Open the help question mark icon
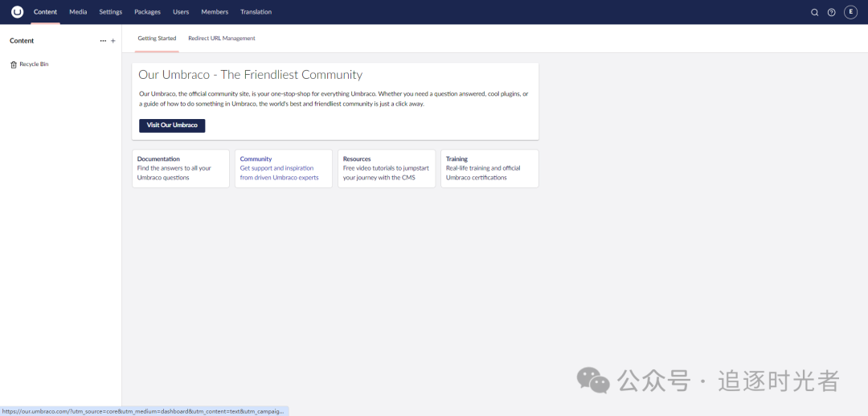 [x=831, y=12]
